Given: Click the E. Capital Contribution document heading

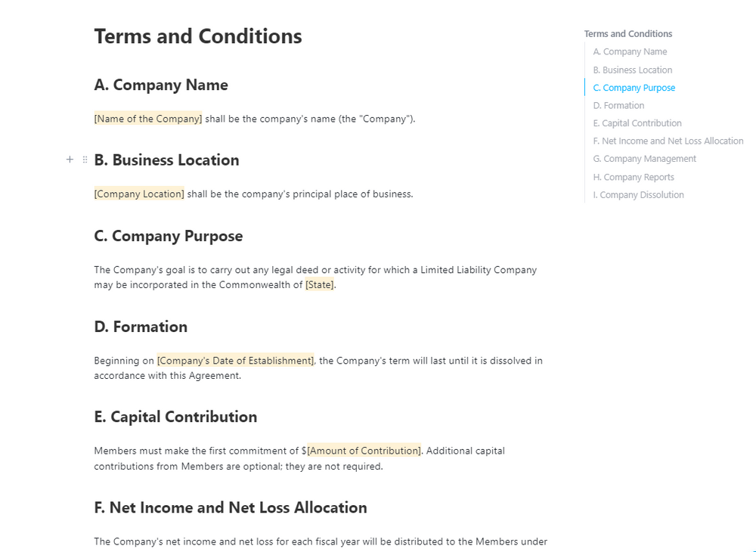Looking at the screenshot, I should [x=175, y=417].
